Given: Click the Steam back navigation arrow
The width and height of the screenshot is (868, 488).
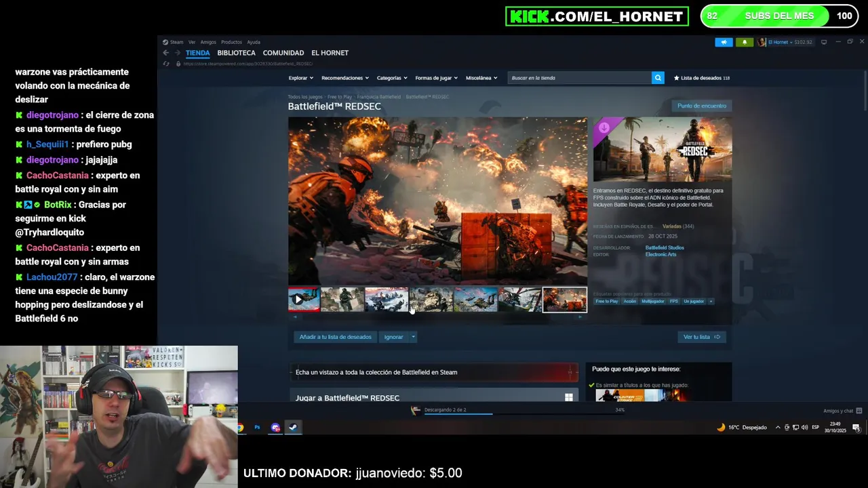Looking at the screenshot, I should pos(165,53).
